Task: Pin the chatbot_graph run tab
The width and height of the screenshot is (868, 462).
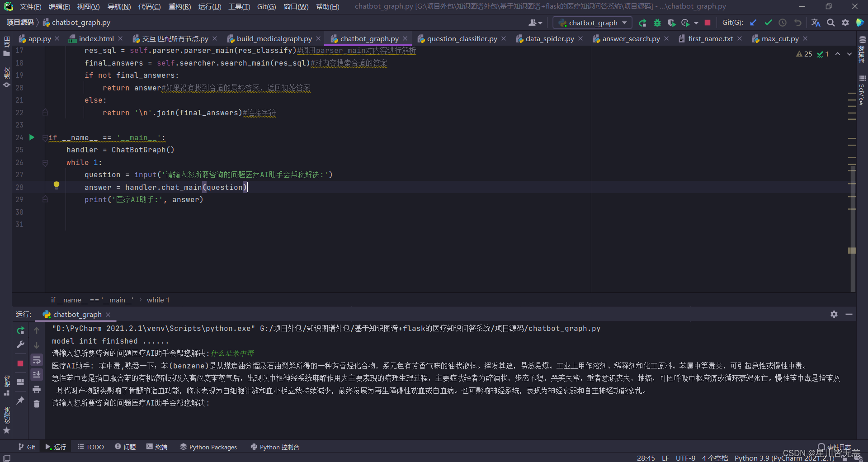Action: coord(20,401)
